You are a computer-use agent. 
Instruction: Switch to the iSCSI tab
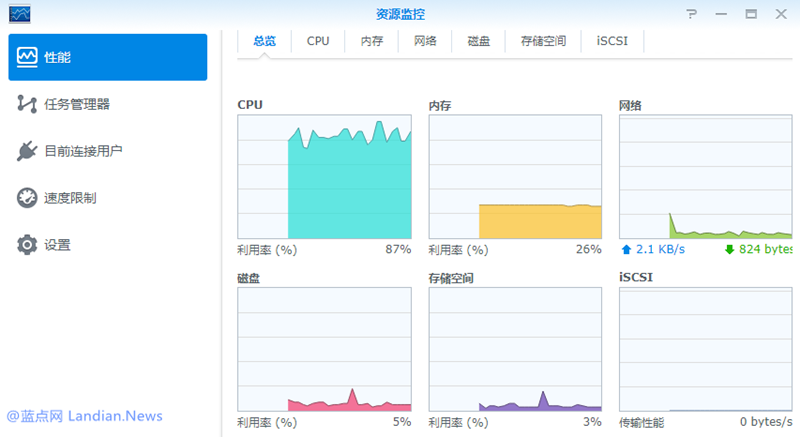coord(612,41)
